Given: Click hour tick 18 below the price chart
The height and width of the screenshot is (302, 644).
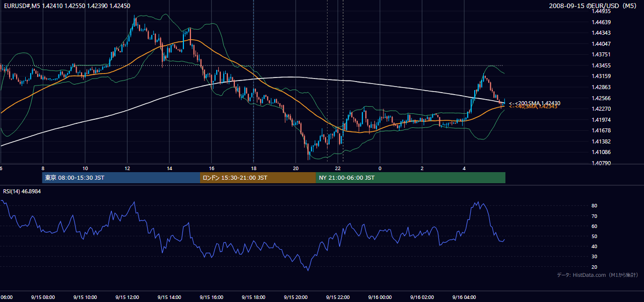Looking at the screenshot, I should [x=253, y=169].
